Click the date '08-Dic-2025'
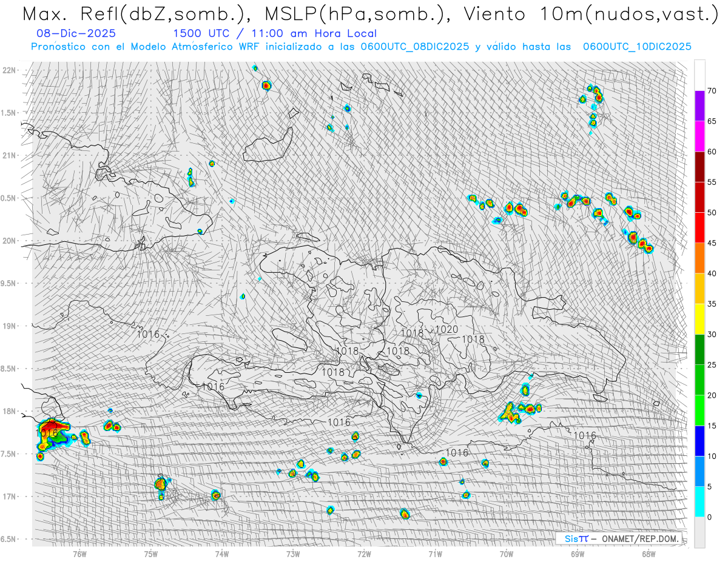 pyautogui.click(x=76, y=34)
